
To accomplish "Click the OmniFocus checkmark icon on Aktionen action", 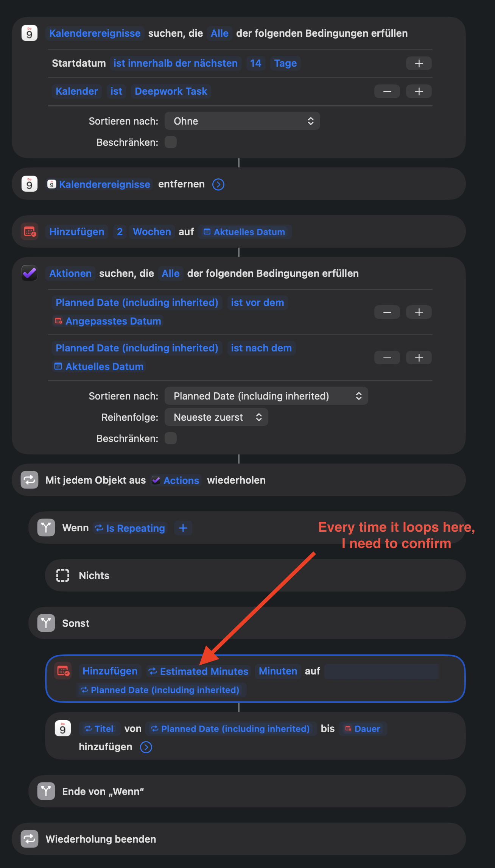I will [x=30, y=273].
